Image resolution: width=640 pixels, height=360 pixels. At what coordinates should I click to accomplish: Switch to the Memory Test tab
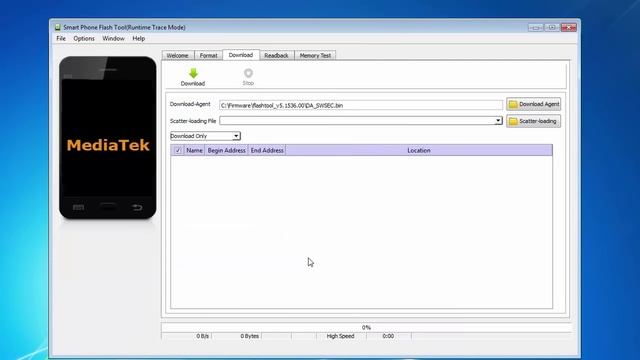click(315, 56)
